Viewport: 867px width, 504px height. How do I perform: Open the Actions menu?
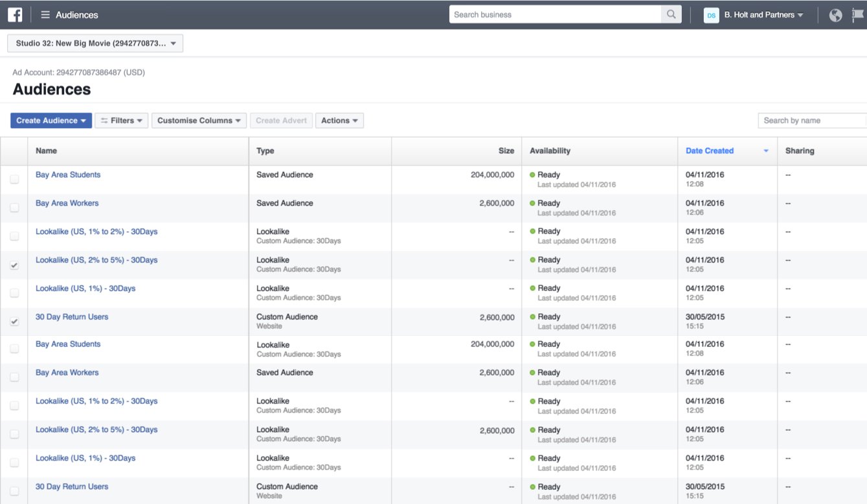click(339, 120)
